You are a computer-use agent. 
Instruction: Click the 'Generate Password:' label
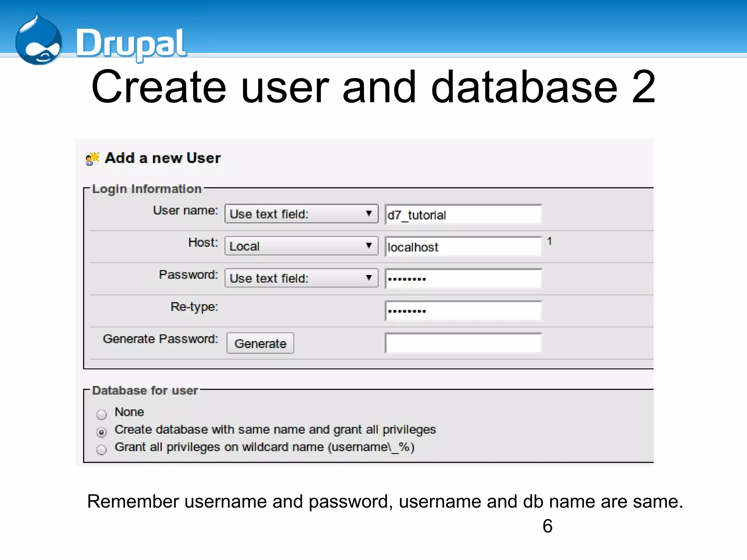point(160,339)
